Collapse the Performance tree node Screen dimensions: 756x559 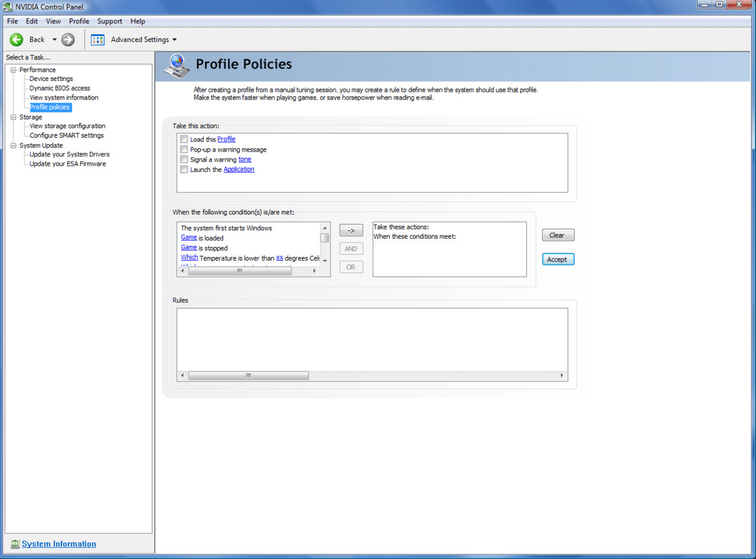14,70
